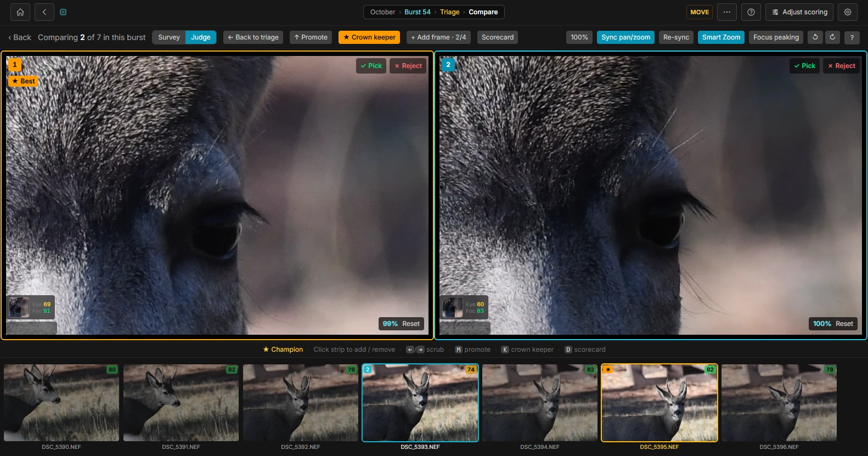Switch to Judge mode
This screenshot has height=456, width=868.
[201, 37]
